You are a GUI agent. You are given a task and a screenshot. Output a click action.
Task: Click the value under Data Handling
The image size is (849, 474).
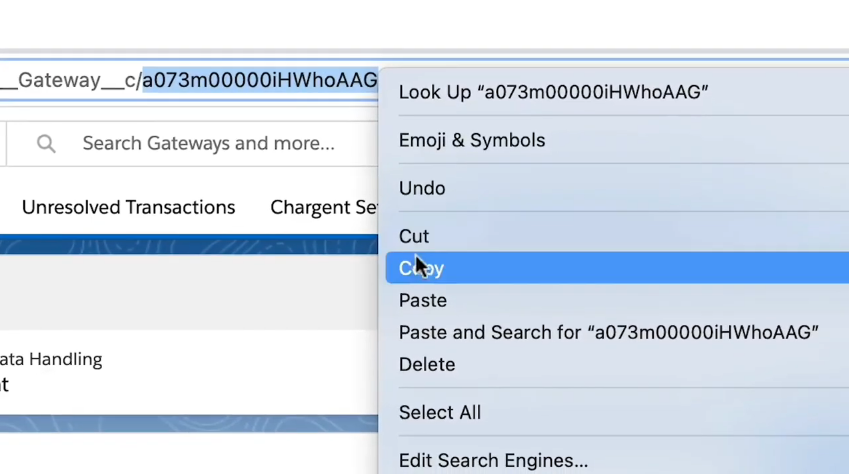tap(4, 384)
